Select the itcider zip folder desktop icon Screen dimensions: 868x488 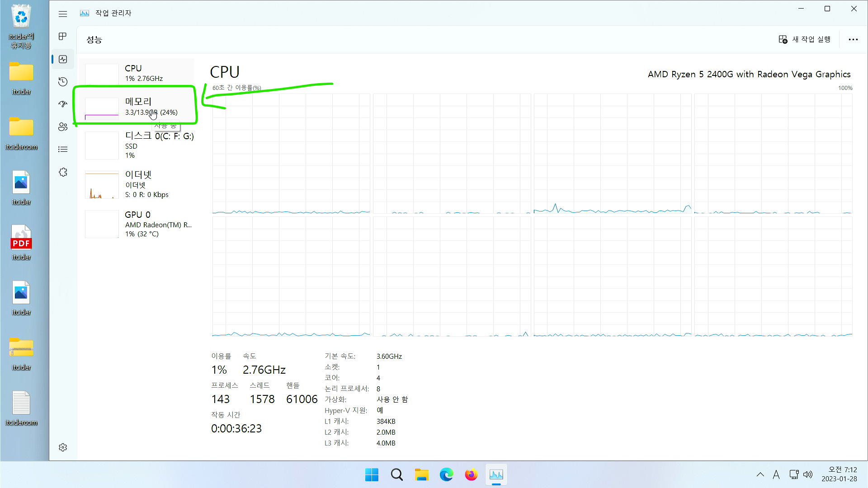(x=21, y=353)
